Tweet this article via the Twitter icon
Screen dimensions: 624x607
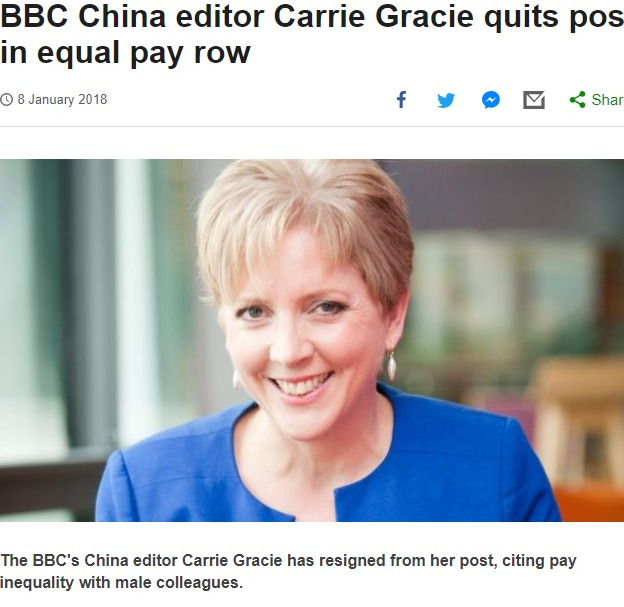click(446, 100)
